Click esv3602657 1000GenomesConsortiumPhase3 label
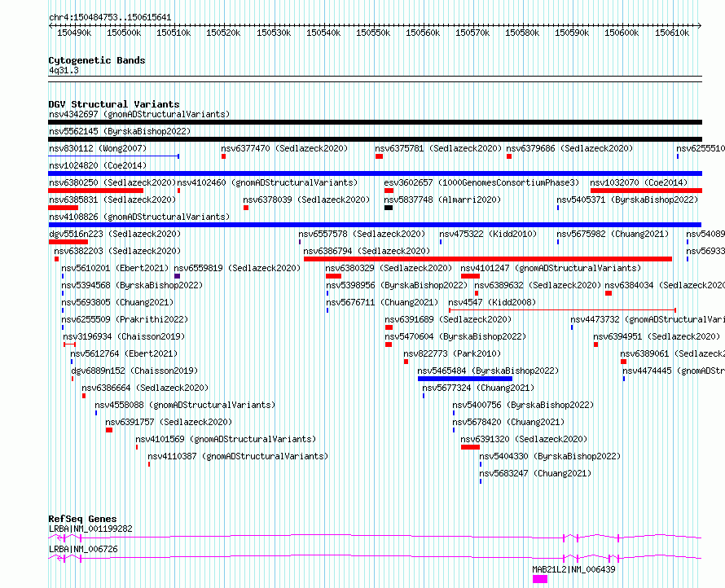 481,182
